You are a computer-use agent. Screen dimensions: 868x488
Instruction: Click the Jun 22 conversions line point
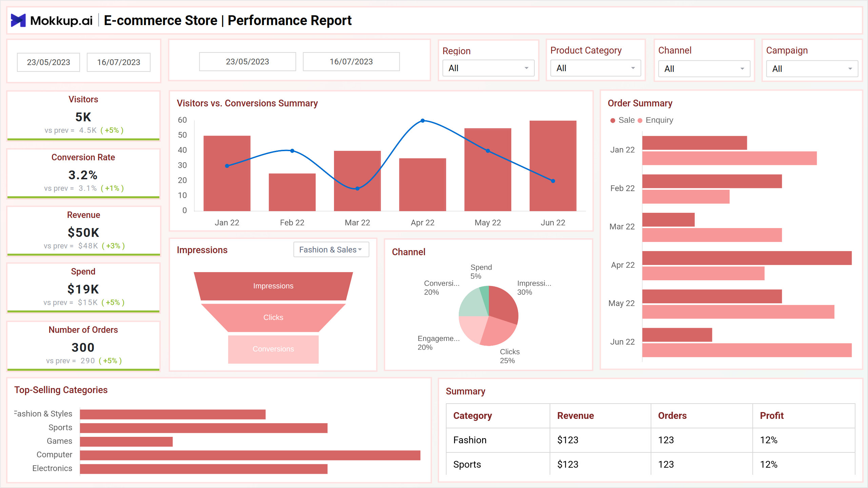(553, 181)
